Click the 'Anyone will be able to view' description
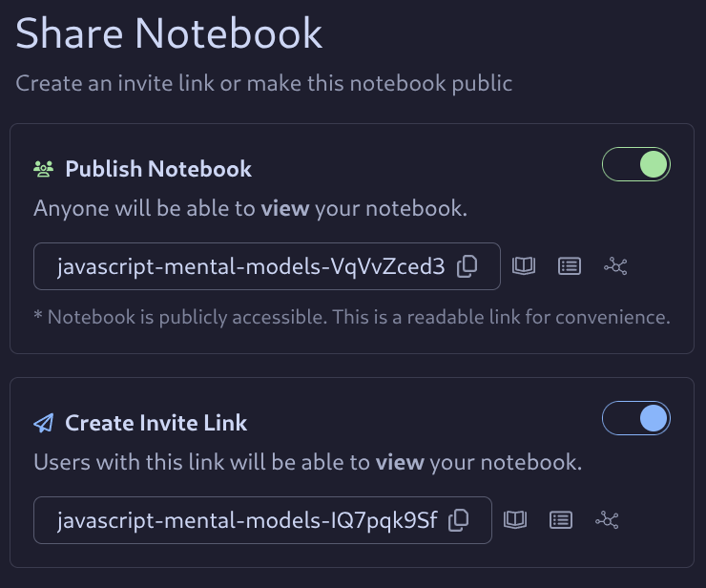706x588 pixels. click(250, 208)
